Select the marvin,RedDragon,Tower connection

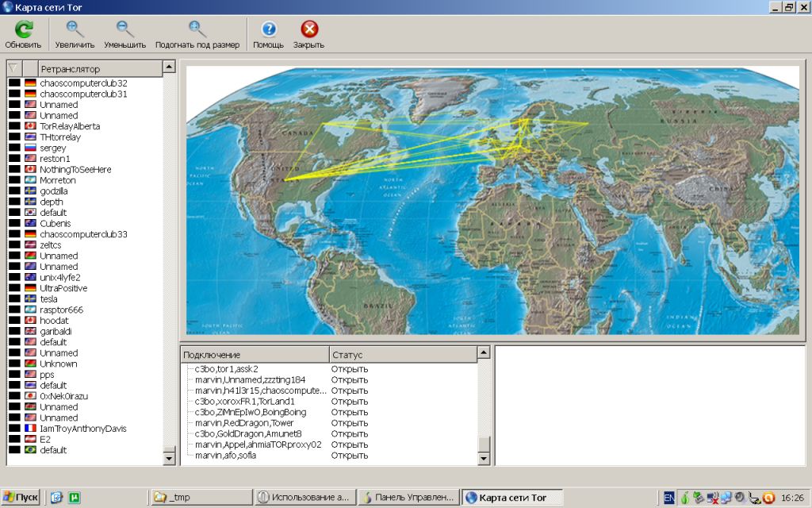pyautogui.click(x=244, y=424)
